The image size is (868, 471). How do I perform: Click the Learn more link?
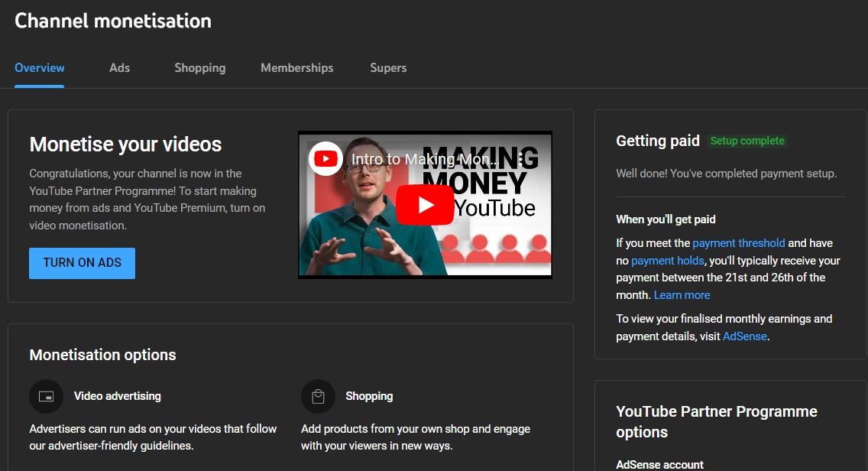[682, 295]
